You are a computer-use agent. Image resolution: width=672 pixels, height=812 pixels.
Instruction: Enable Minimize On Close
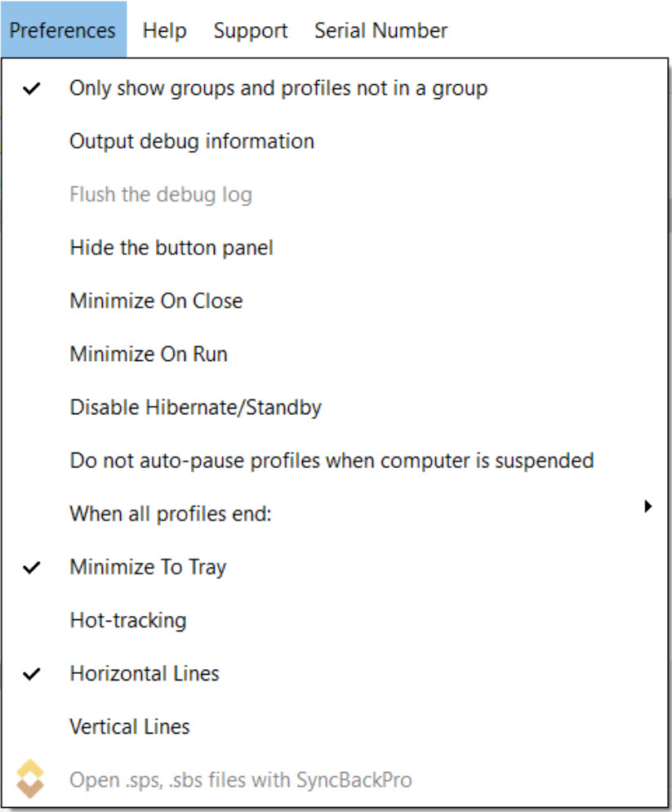pyautogui.click(x=156, y=301)
